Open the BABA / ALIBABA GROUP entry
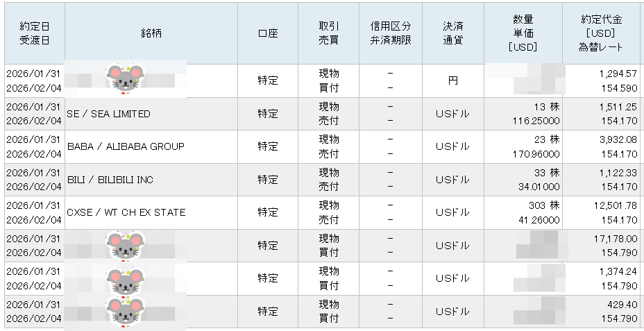The image size is (644, 331). [x=126, y=146]
